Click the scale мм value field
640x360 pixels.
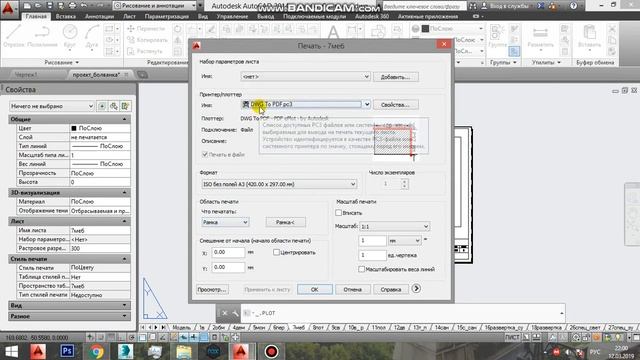(x=372, y=240)
